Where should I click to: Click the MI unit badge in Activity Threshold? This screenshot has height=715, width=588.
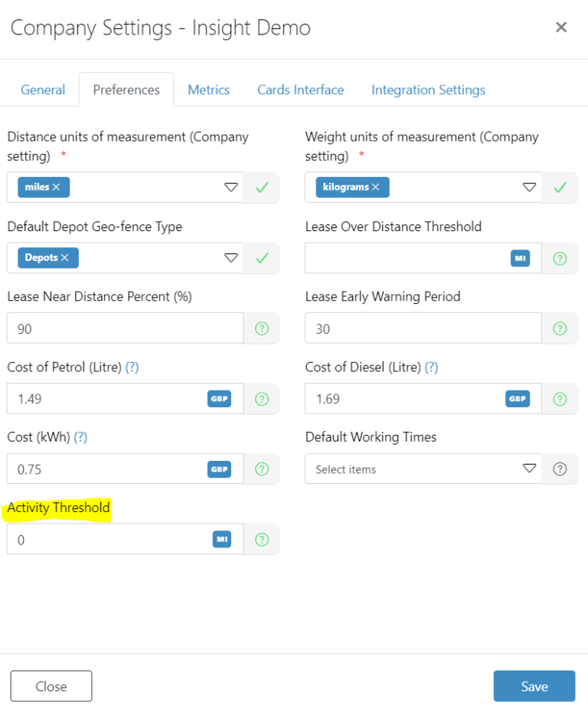[x=221, y=539]
